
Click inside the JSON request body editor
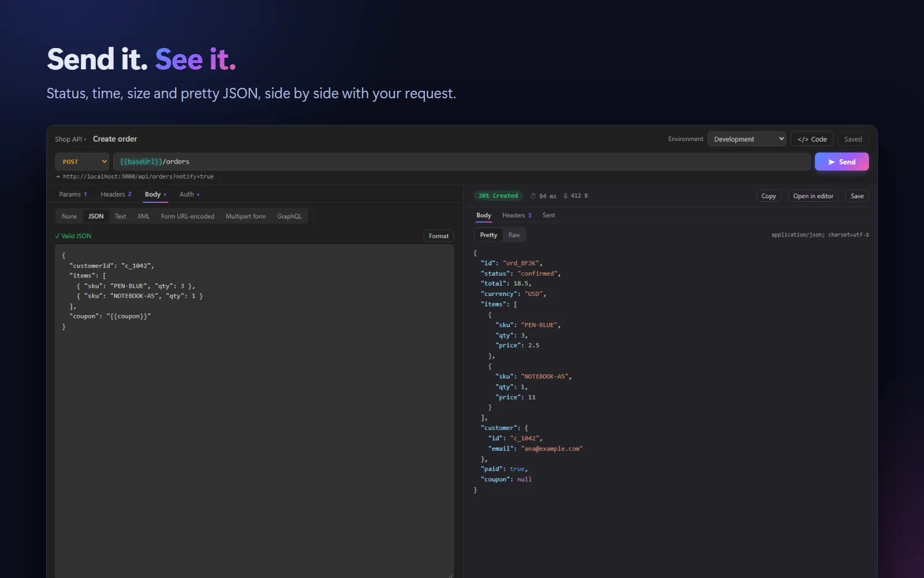click(254, 411)
